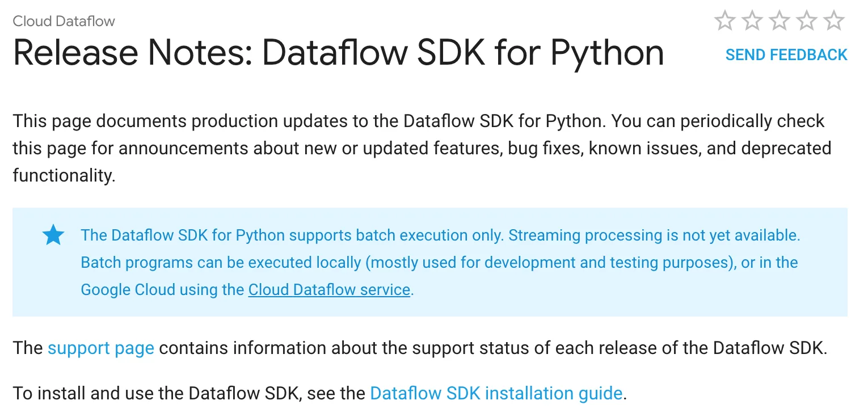Give a three-star rating
The image size is (868, 413).
[779, 22]
